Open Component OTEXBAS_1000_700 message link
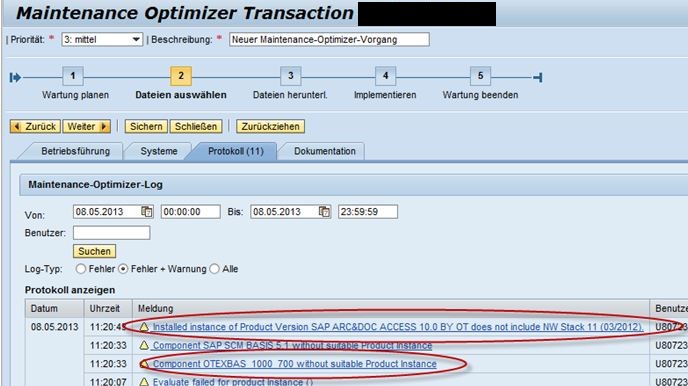Screen dimensions: 688x386 (x=294, y=364)
